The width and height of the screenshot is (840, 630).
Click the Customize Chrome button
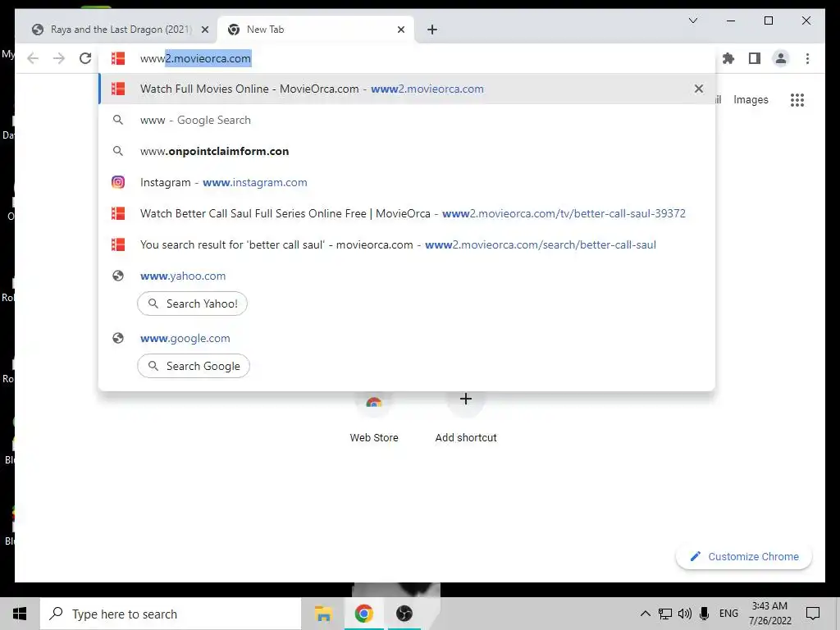coord(744,557)
